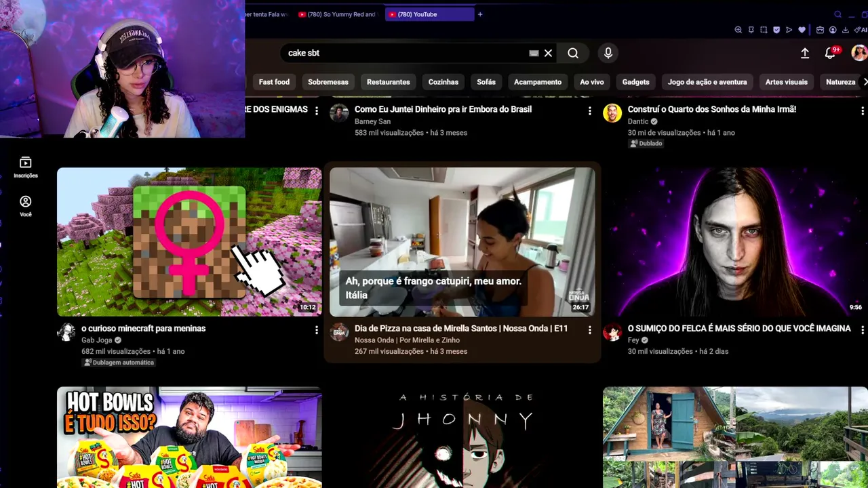
Task: Go to Dantic channel name link
Action: click(638, 121)
